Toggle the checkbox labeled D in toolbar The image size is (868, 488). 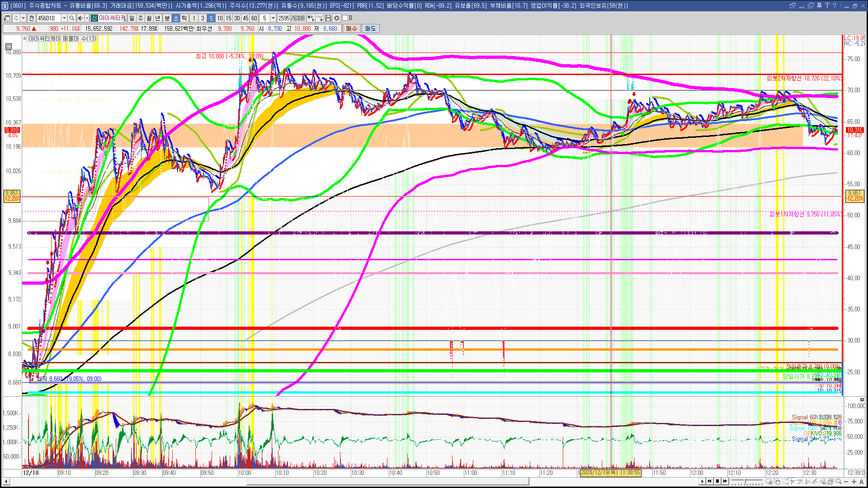tap(345, 18)
